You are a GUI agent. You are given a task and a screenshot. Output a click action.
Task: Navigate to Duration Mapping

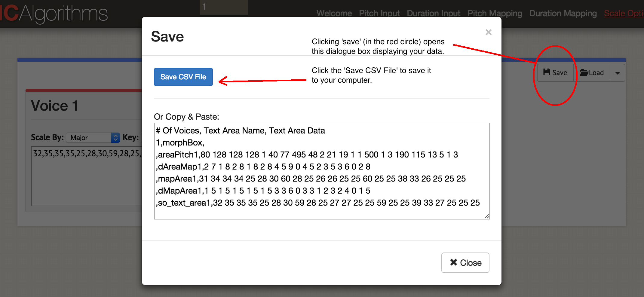coord(563,13)
